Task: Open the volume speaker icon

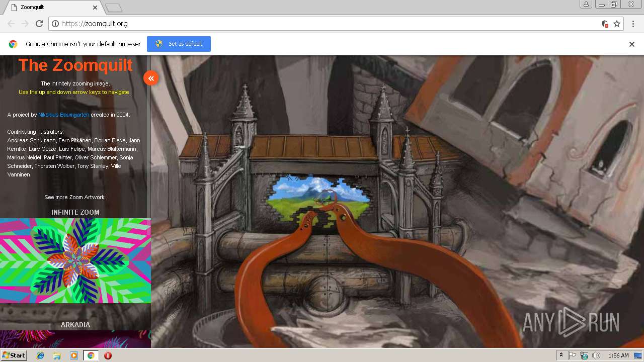Action: [x=596, y=355]
